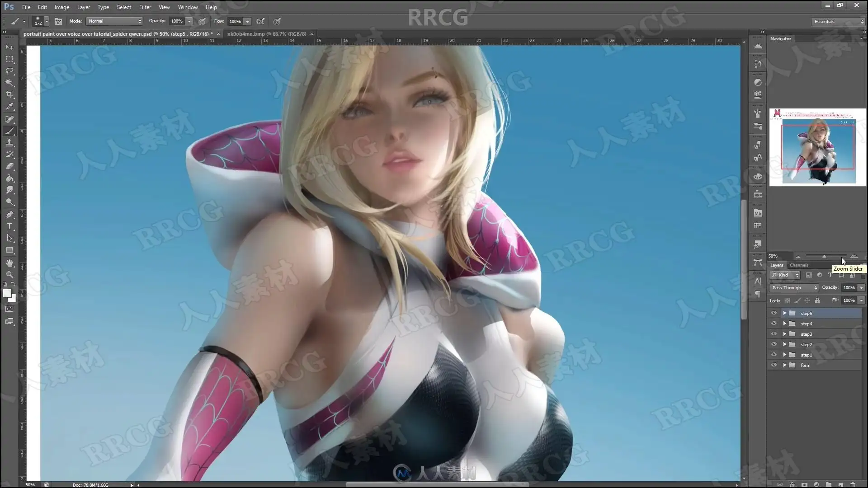Toggle visibility of the form group
The width and height of the screenshot is (868, 488).
tap(774, 365)
